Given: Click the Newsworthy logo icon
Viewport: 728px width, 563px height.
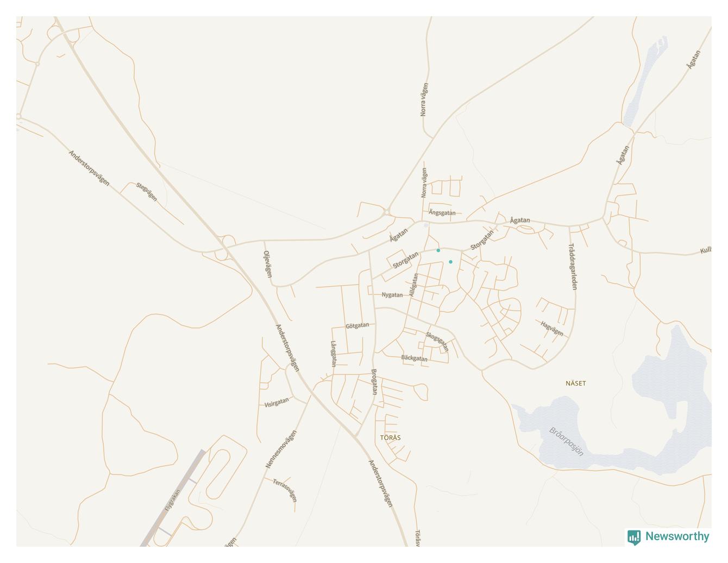Looking at the screenshot, I should (634, 537).
